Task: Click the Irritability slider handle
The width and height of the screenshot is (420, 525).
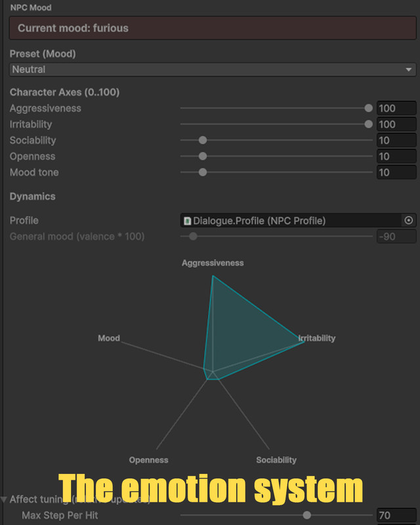Action: [368, 124]
